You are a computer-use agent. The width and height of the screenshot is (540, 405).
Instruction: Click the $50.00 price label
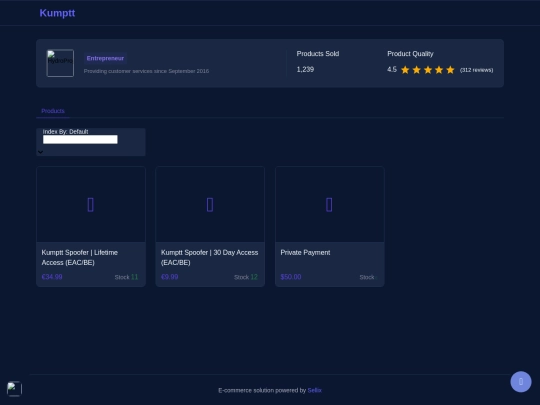291,277
